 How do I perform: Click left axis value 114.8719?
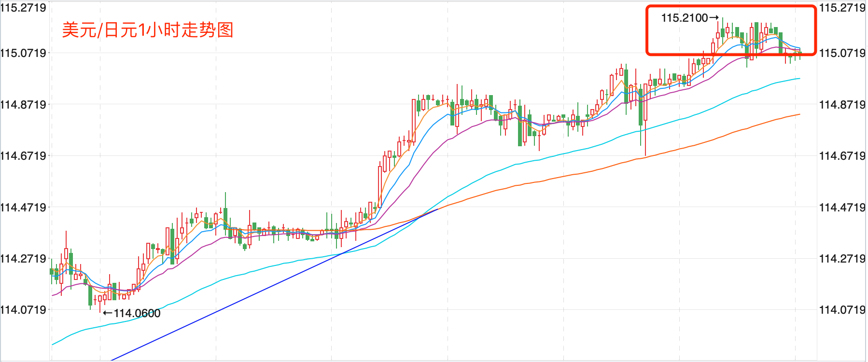coord(23,105)
